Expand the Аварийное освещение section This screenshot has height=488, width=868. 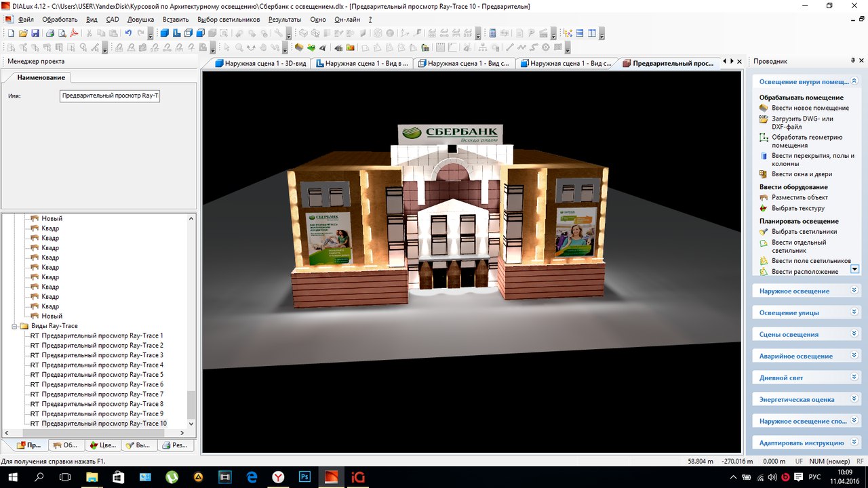tap(806, 356)
